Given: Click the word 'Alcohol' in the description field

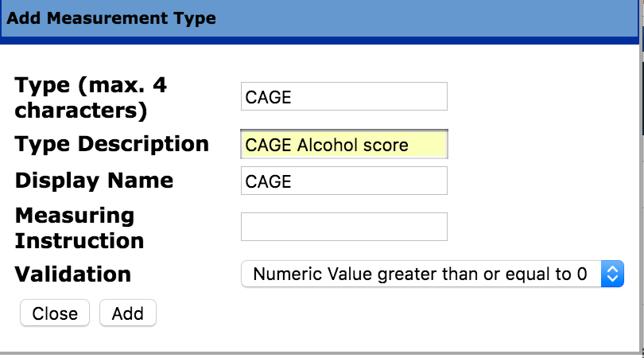Looking at the screenshot, I should tap(324, 145).
